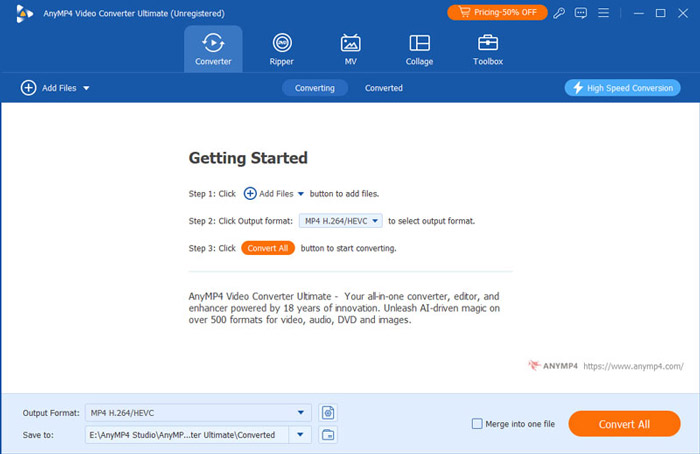Image resolution: width=700 pixels, height=454 pixels.
Task: Expand the Save to path dropdown arrow
Action: [x=300, y=435]
